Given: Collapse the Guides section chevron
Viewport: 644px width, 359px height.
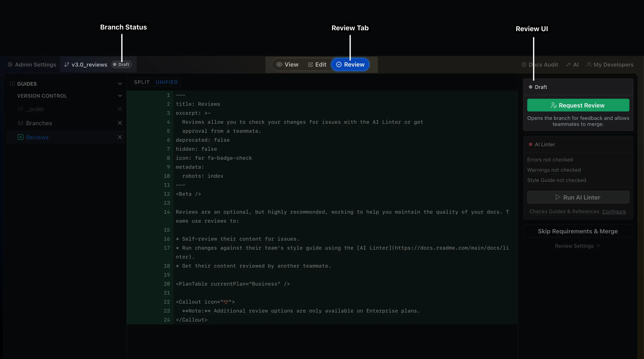Looking at the screenshot, I should (120, 84).
